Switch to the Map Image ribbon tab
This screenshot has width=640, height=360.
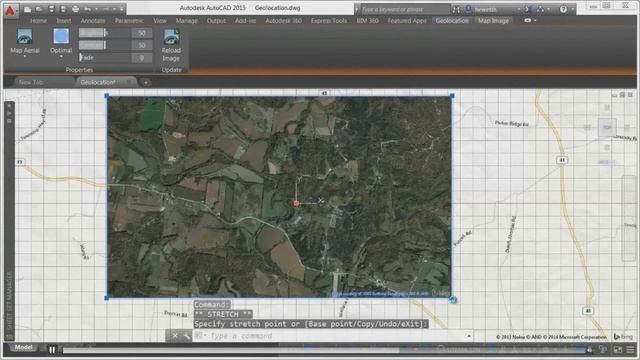pyautogui.click(x=493, y=20)
